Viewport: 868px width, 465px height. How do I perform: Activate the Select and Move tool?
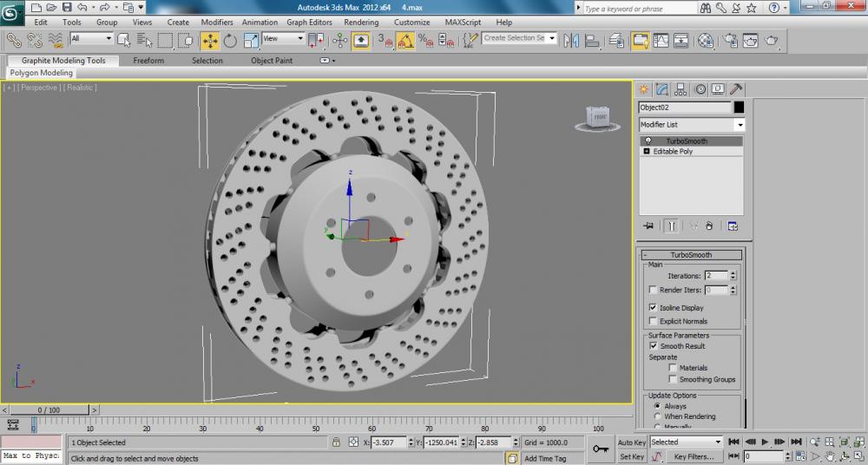point(209,40)
